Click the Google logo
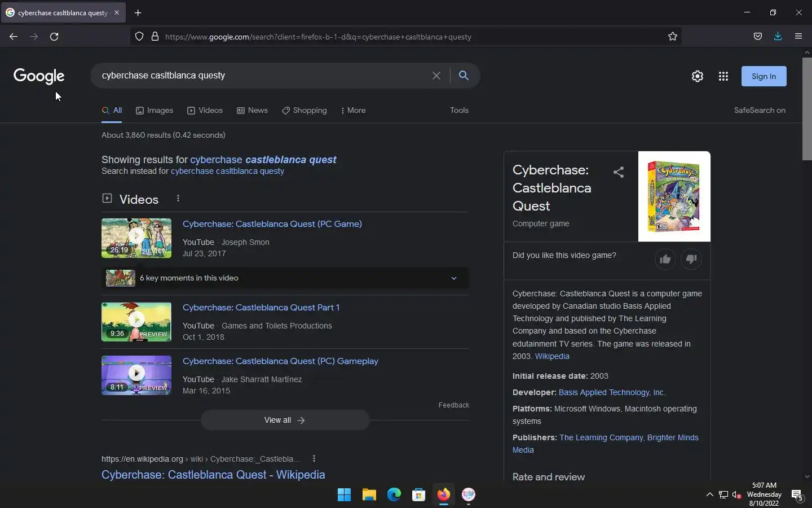Viewport: 812px width, 508px height. click(39, 76)
